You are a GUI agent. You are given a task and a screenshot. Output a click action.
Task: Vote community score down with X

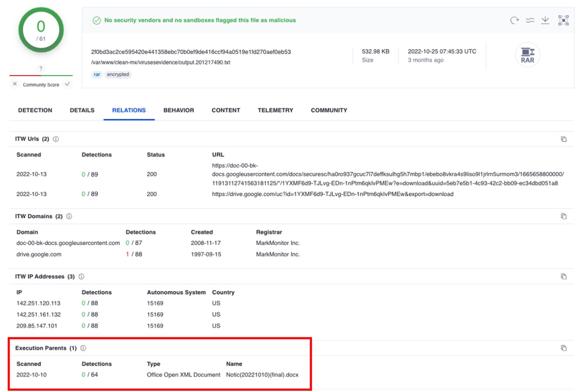[15, 84]
